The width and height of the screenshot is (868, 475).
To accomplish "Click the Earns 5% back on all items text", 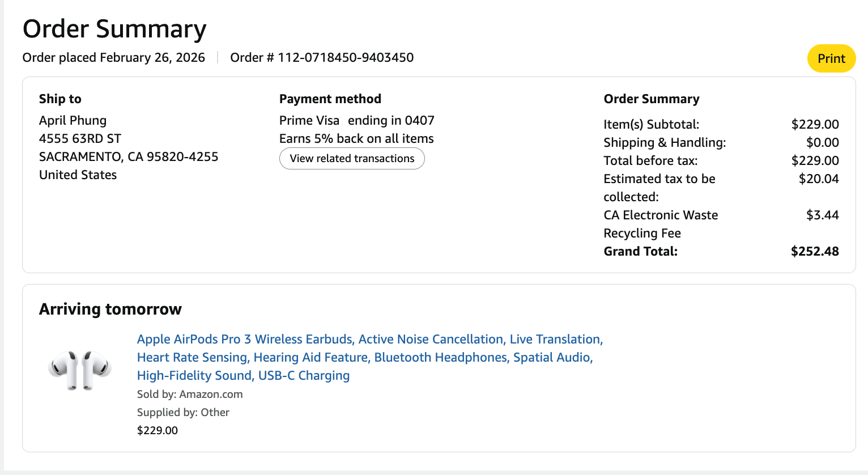I will point(356,139).
